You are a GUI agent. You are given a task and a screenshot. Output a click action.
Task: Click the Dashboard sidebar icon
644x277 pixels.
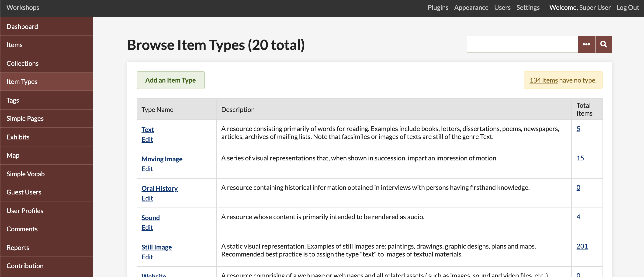coord(46,26)
